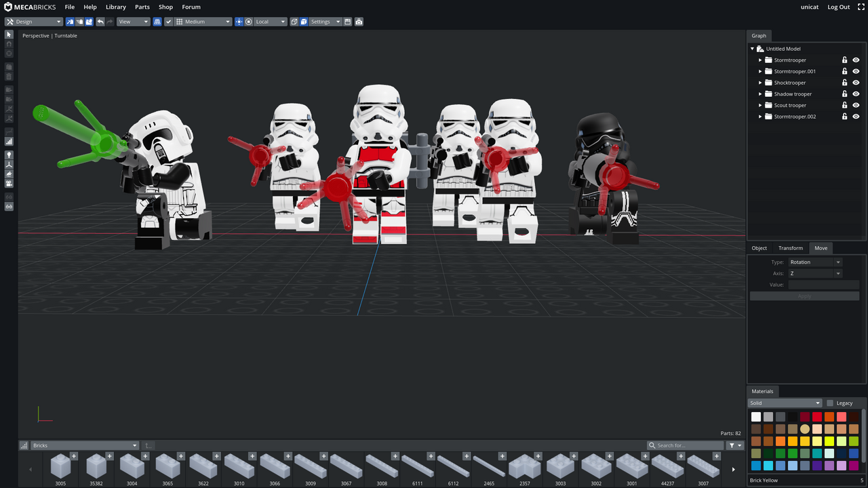Toggle the grid snap checkmark before Medium
868x488 pixels.
click(x=169, y=22)
